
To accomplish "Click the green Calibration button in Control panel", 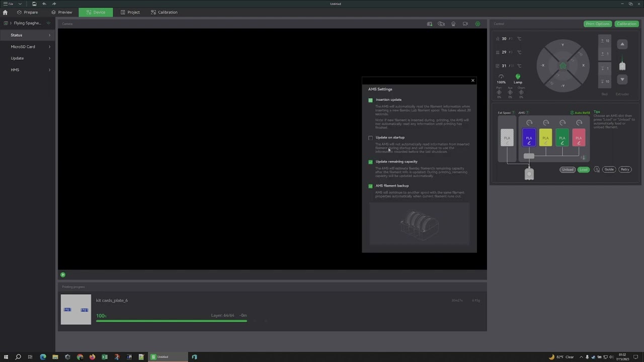I will point(626,24).
